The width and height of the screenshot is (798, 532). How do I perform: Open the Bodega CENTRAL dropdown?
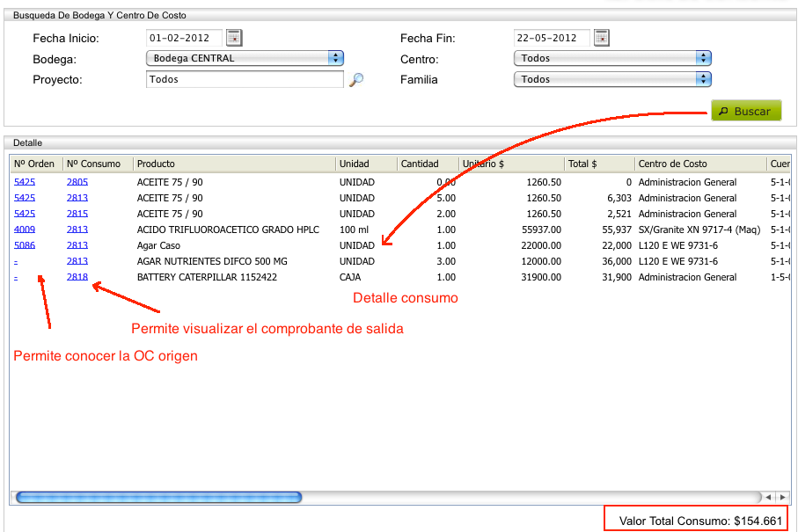245,58
